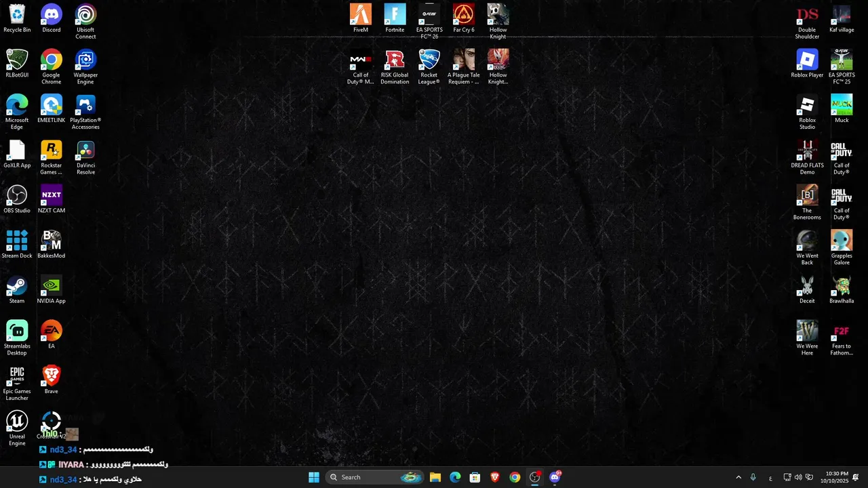The height and width of the screenshot is (488, 868).
Task: Open the FiveM desktop shortcut
Action: click(x=361, y=19)
